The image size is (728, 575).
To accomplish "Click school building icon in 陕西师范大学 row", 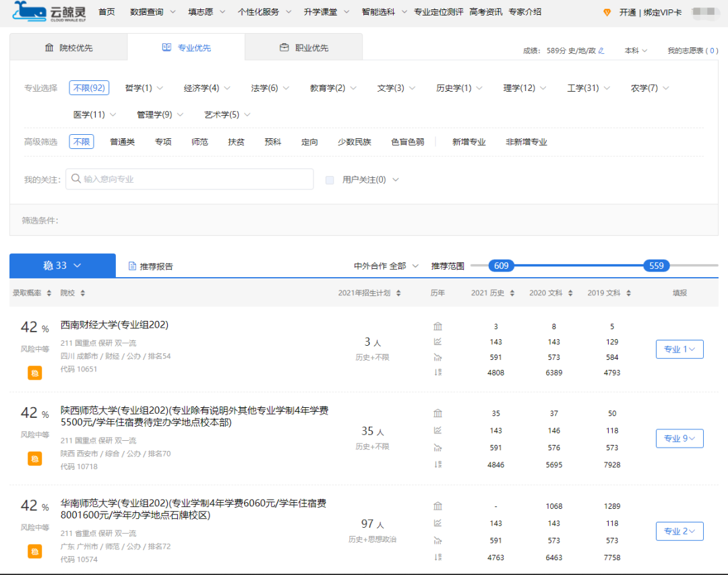I will [x=438, y=413].
